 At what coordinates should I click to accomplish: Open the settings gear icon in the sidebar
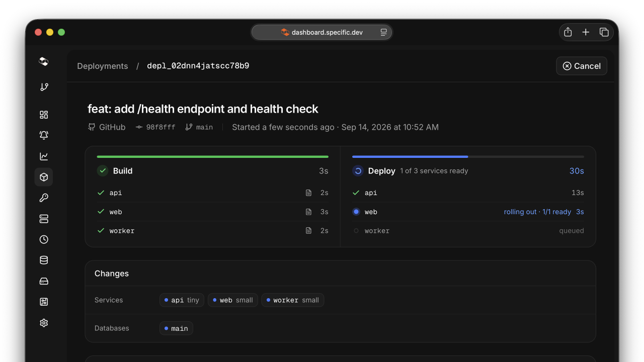click(x=44, y=323)
